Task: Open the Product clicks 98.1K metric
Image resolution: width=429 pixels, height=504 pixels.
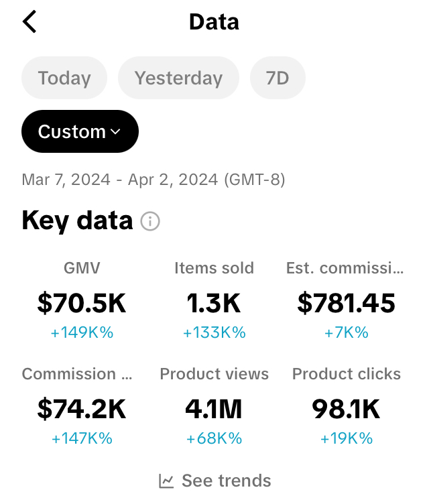Action: point(347,409)
